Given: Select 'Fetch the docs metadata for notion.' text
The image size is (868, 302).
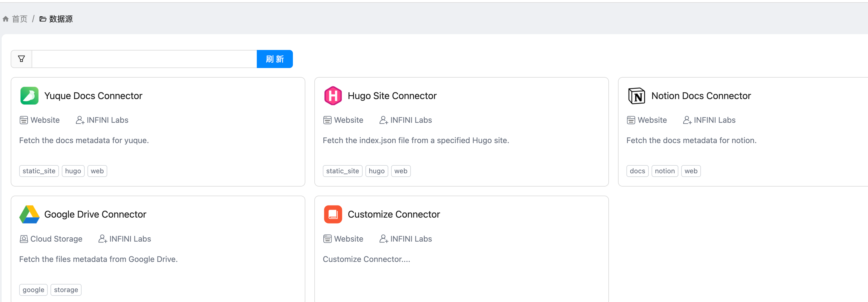Looking at the screenshot, I should pyautogui.click(x=691, y=140).
